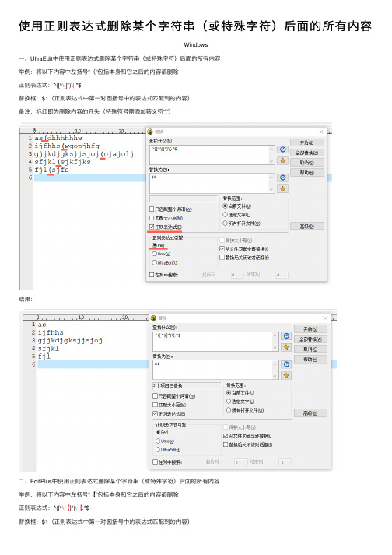Toggle 匹配大小写 checkbox in result dialog
The width and height of the screenshot is (392, 555).
[155, 405]
